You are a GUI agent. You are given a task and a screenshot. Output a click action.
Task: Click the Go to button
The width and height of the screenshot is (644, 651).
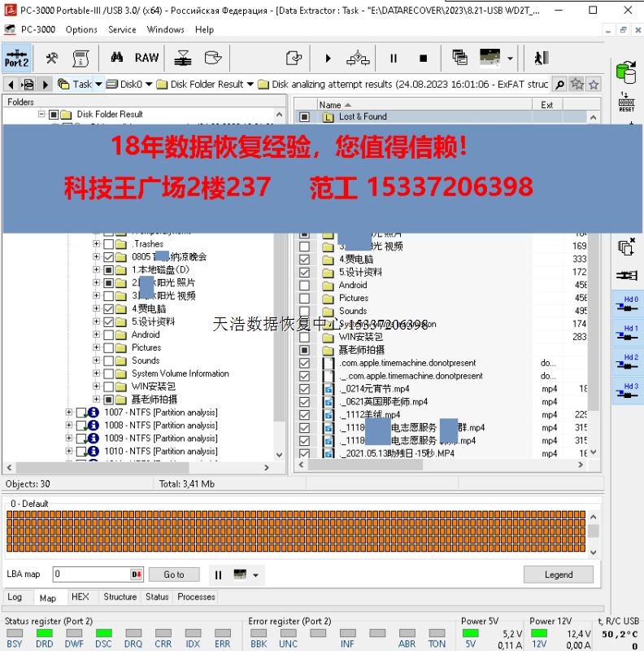click(173, 575)
